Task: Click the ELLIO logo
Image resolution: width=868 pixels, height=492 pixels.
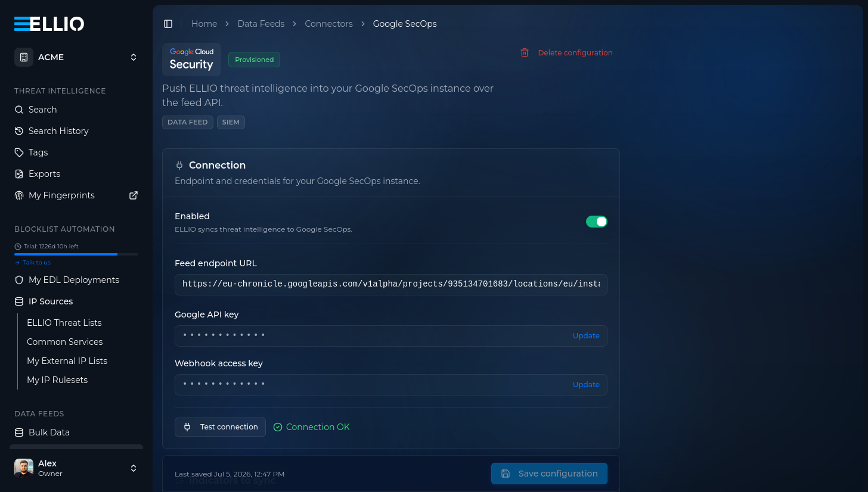Action: [49, 24]
